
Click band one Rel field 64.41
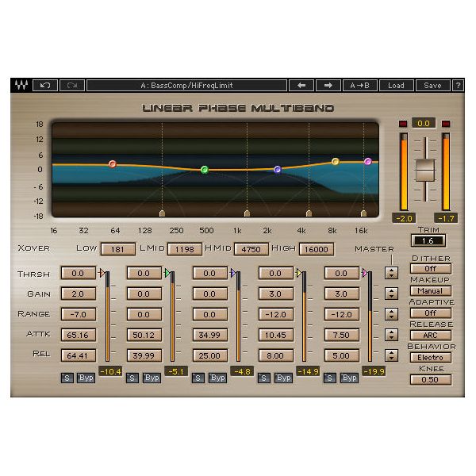pyautogui.click(x=79, y=355)
